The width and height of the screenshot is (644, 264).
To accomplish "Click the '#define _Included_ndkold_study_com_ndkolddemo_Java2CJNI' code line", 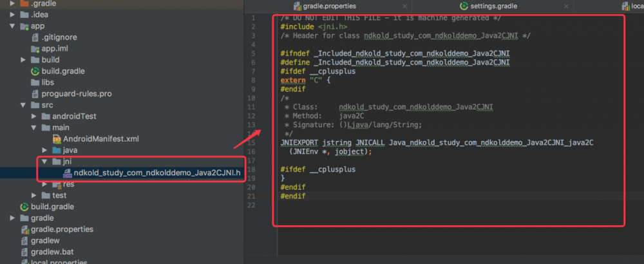I will click(395, 62).
